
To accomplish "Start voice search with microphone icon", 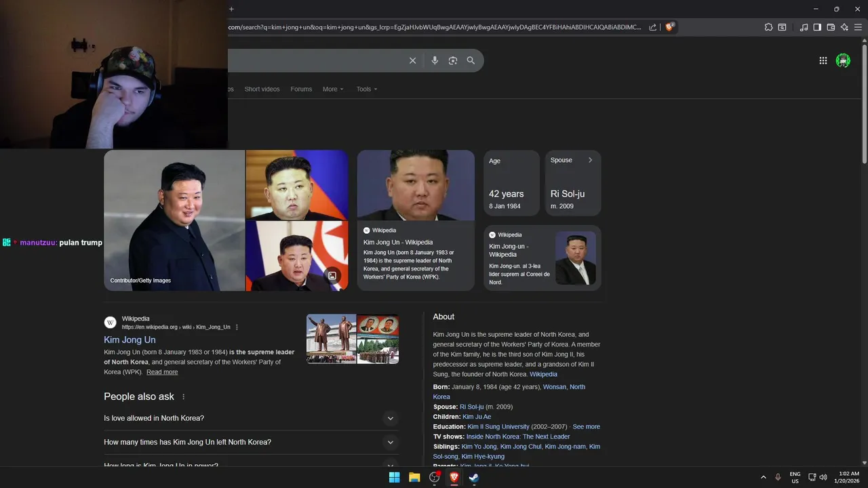I will pos(435,61).
